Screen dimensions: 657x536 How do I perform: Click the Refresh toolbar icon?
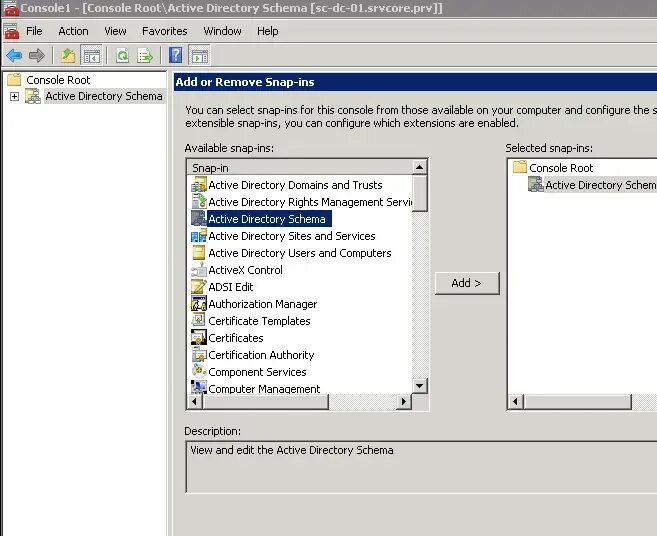click(122, 55)
